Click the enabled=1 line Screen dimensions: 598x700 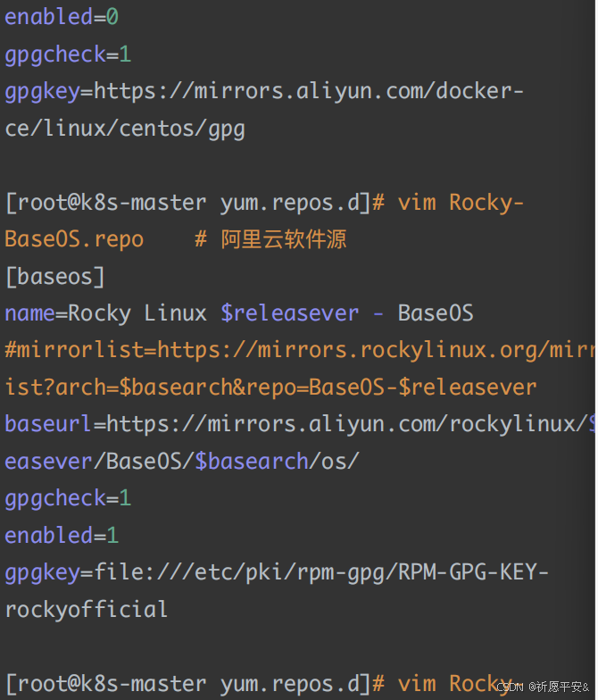[62, 536]
